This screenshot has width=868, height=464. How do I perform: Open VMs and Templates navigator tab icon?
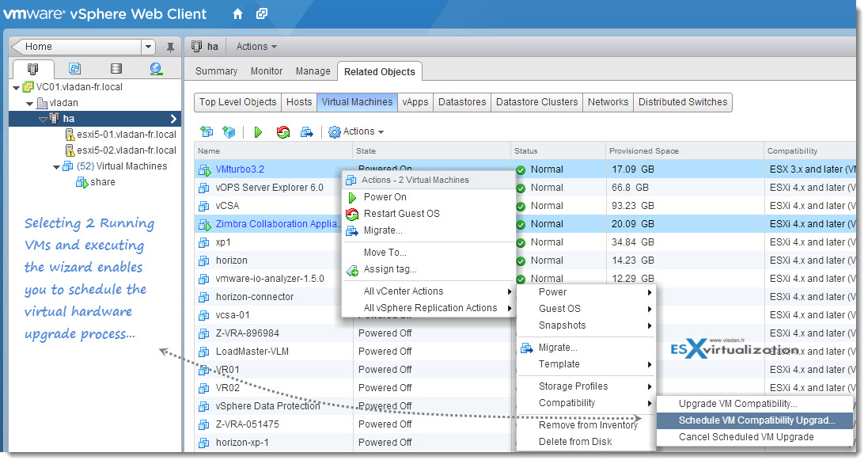(74, 68)
